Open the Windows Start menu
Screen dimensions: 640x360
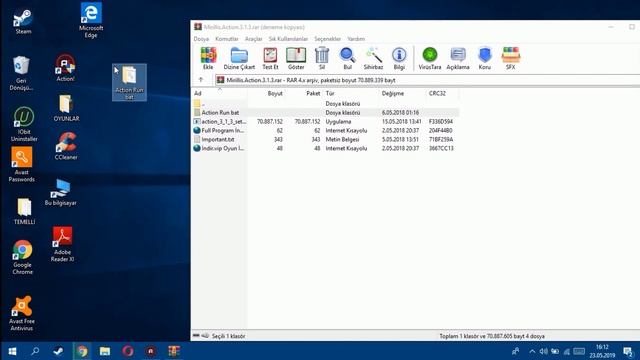coord(12,351)
